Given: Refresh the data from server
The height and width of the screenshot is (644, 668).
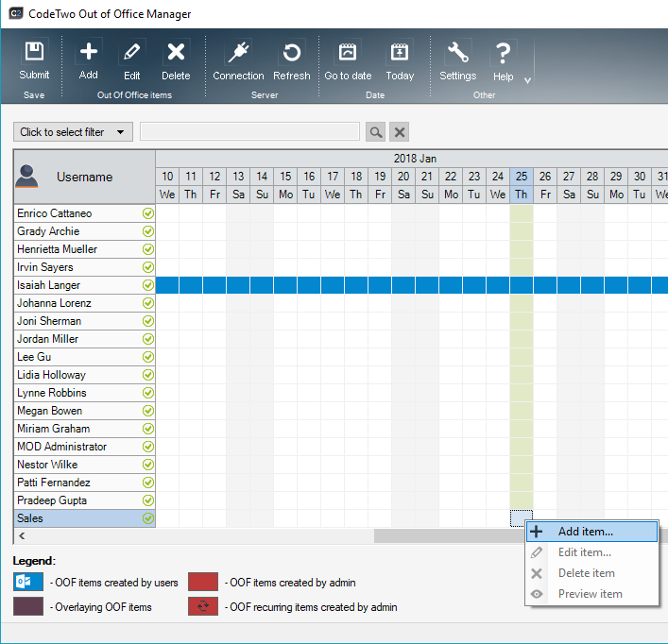Looking at the screenshot, I should [x=292, y=53].
